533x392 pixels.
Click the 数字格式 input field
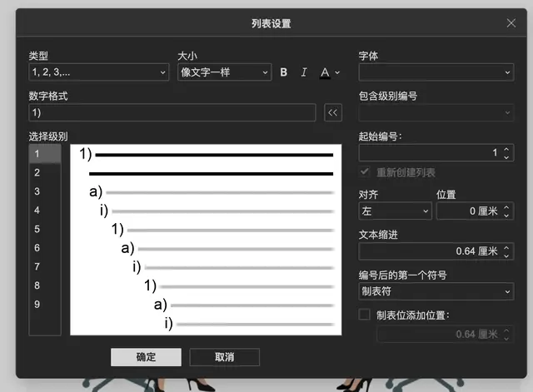pos(172,112)
